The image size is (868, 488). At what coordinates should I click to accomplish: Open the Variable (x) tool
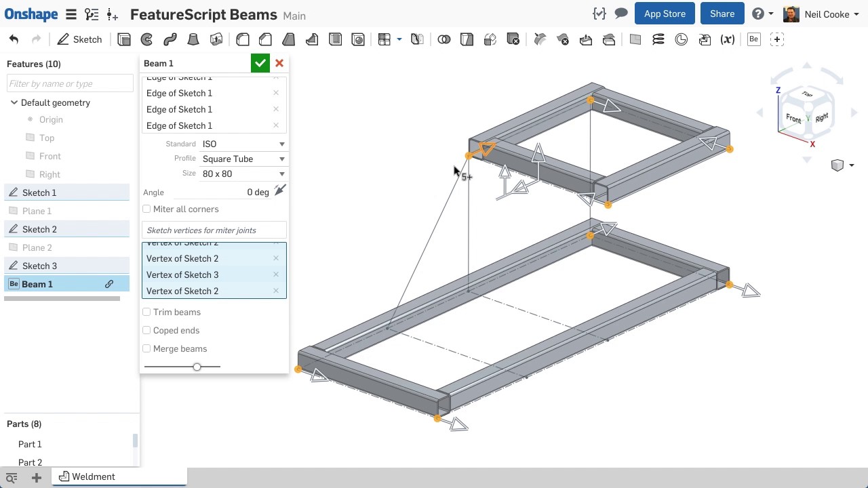pyautogui.click(x=728, y=39)
